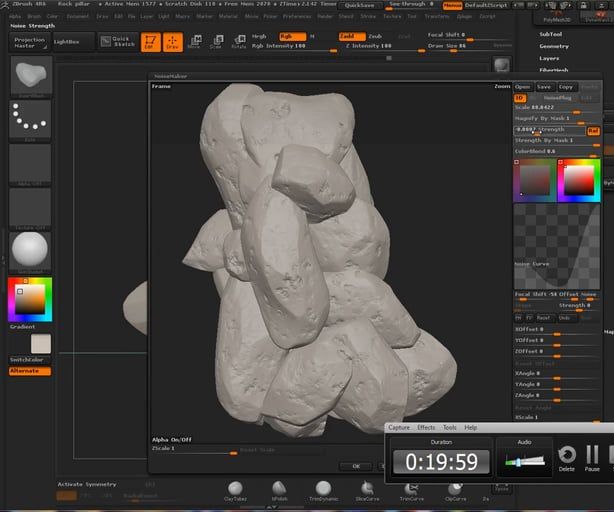Click Open in NoiseMaker panel

pyautogui.click(x=522, y=87)
